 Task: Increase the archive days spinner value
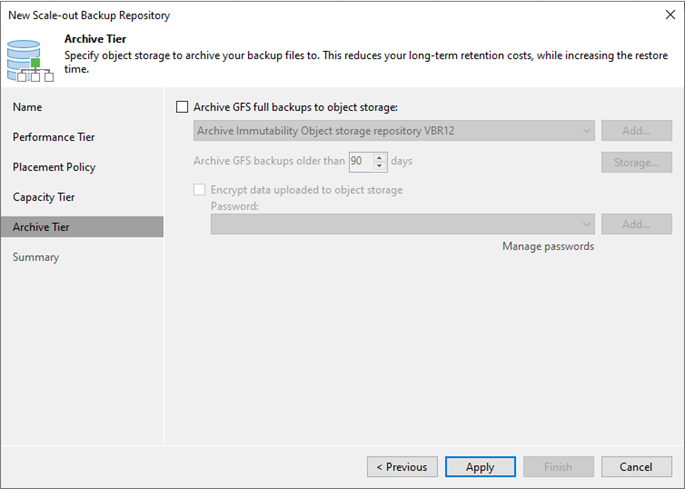point(379,158)
